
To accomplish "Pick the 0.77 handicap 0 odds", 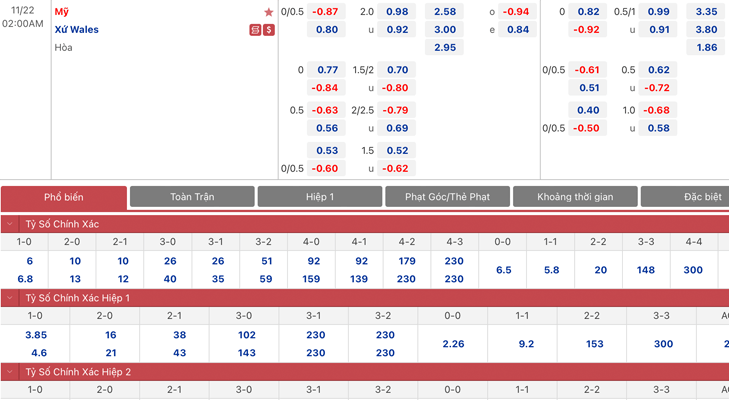I will 326,70.
